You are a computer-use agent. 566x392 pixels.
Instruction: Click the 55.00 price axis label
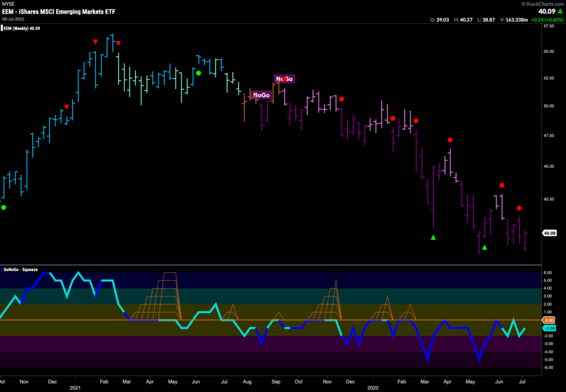(x=549, y=51)
